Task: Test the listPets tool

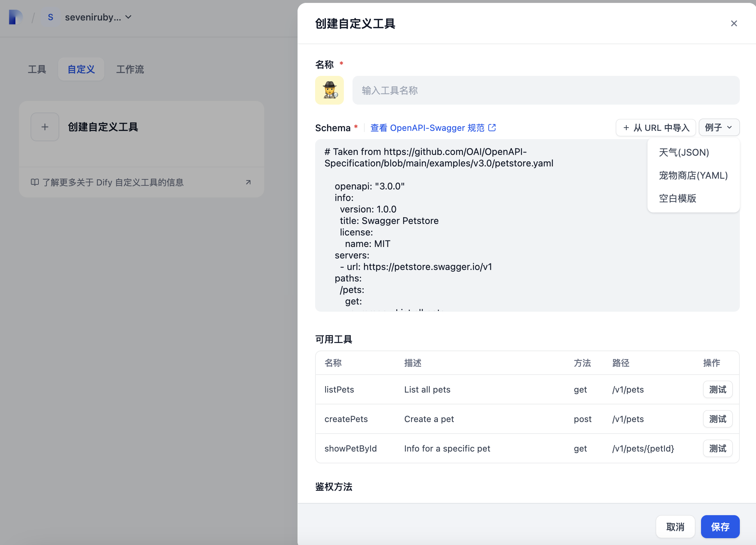Action: click(x=718, y=390)
